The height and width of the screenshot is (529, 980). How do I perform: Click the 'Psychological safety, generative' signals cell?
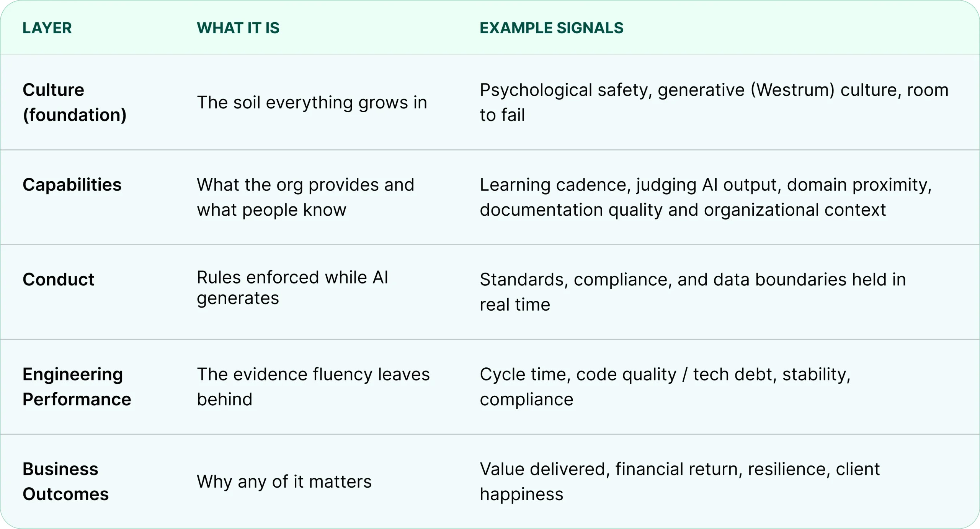coord(714,102)
